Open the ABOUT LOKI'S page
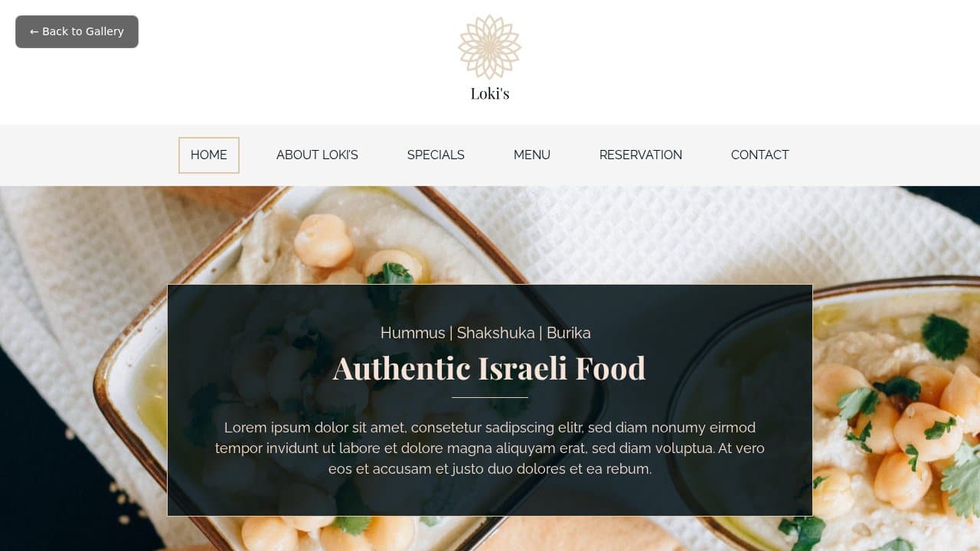 pos(317,155)
